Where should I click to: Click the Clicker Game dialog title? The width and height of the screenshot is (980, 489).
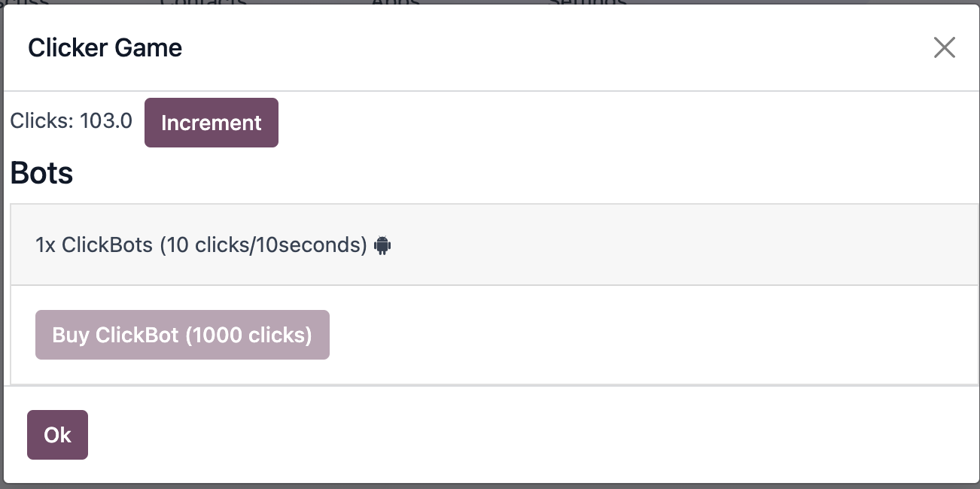coord(105,47)
